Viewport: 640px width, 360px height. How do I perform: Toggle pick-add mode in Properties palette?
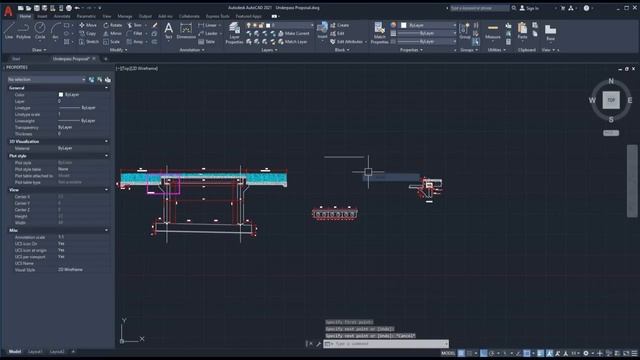point(91,80)
